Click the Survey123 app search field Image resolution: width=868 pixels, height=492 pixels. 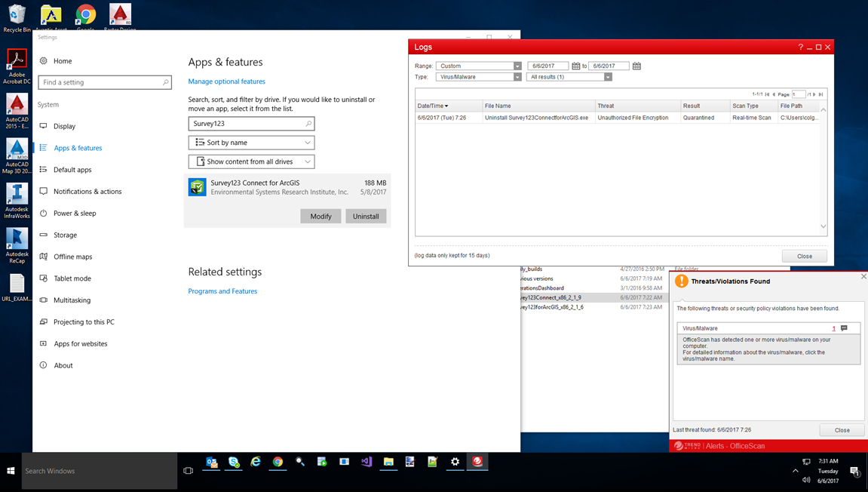click(251, 124)
